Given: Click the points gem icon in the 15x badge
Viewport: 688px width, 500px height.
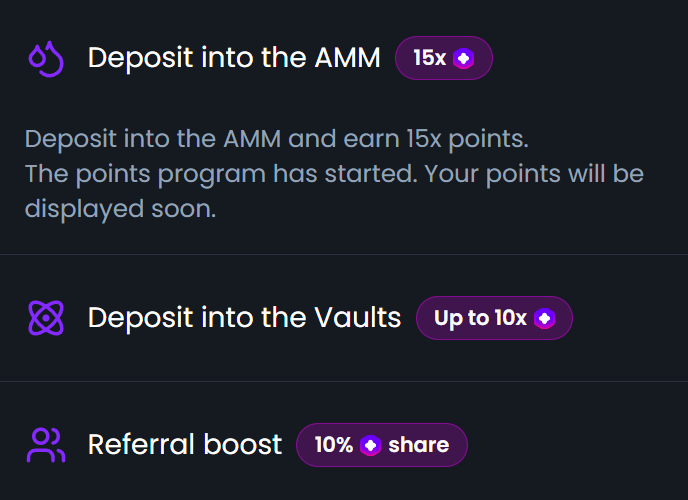Looking at the screenshot, I should [x=463, y=59].
